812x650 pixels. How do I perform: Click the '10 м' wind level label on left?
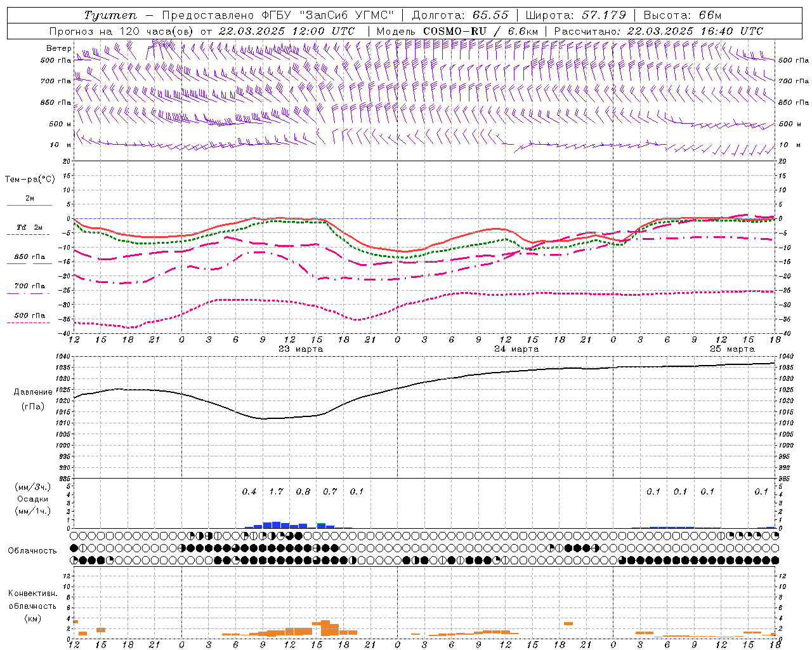click(x=61, y=145)
